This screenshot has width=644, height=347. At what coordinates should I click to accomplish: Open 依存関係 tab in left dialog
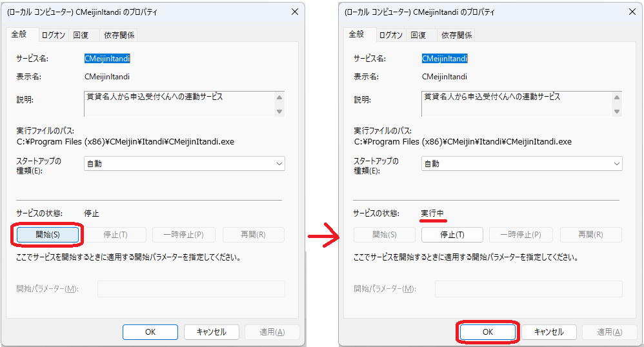pyautogui.click(x=119, y=35)
